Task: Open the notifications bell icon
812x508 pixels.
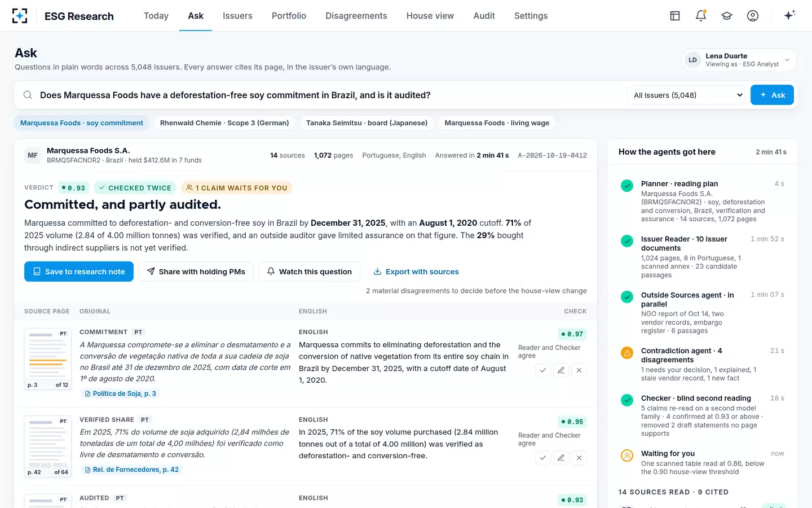Action: click(x=701, y=16)
